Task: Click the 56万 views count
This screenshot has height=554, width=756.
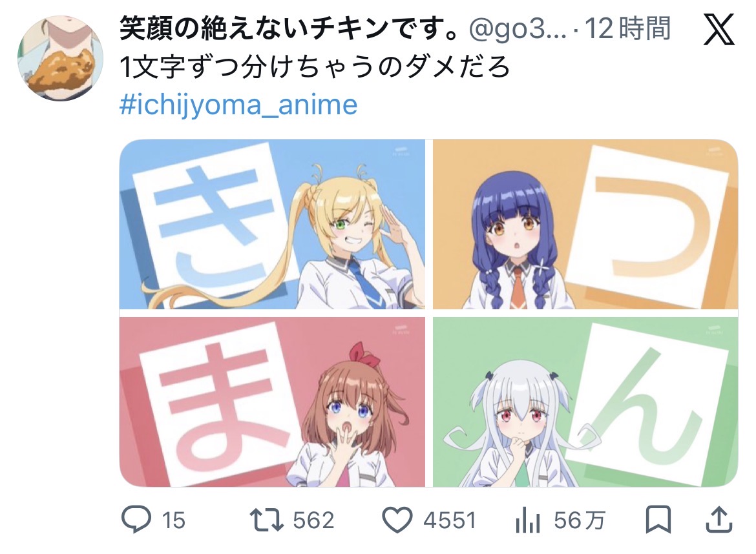Action: click(x=579, y=520)
